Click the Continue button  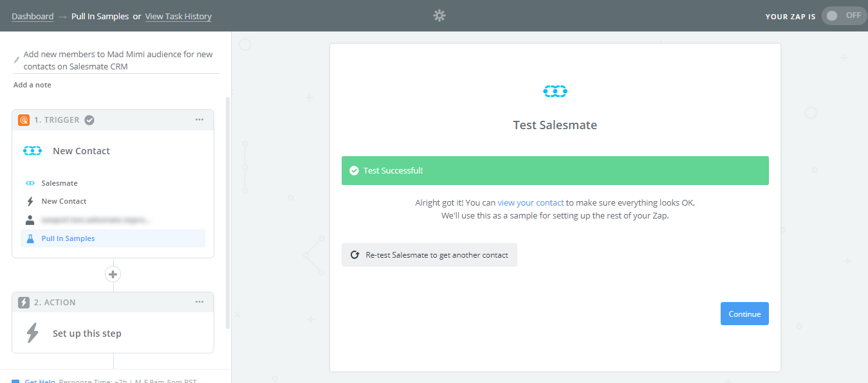point(744,314)
